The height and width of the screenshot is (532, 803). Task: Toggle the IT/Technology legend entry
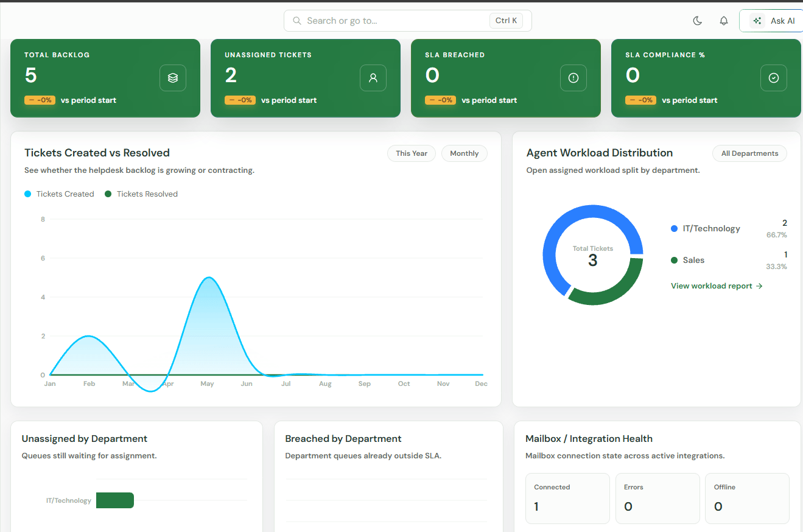tap(706, 229)
